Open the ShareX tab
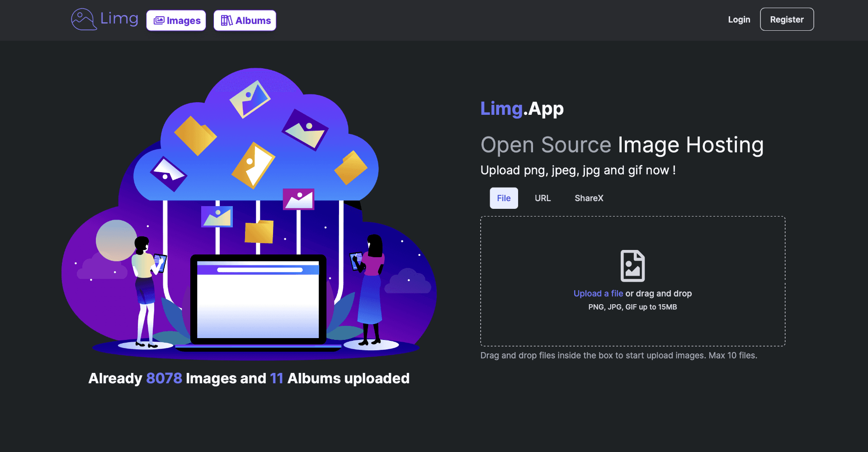The width and height of the screenshot is (868, 452). click(x=589, y=198)
